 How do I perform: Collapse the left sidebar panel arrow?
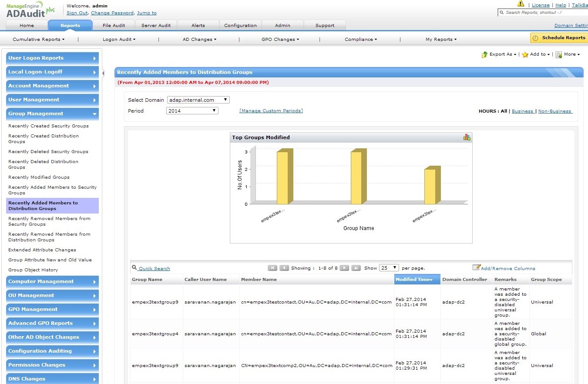[x=103, y=73]
